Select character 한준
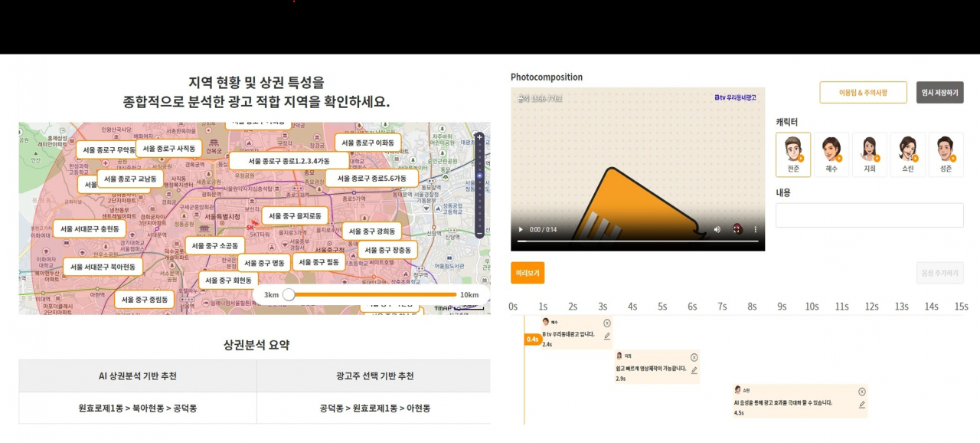The image size is (980, 443). pos(793,154)
